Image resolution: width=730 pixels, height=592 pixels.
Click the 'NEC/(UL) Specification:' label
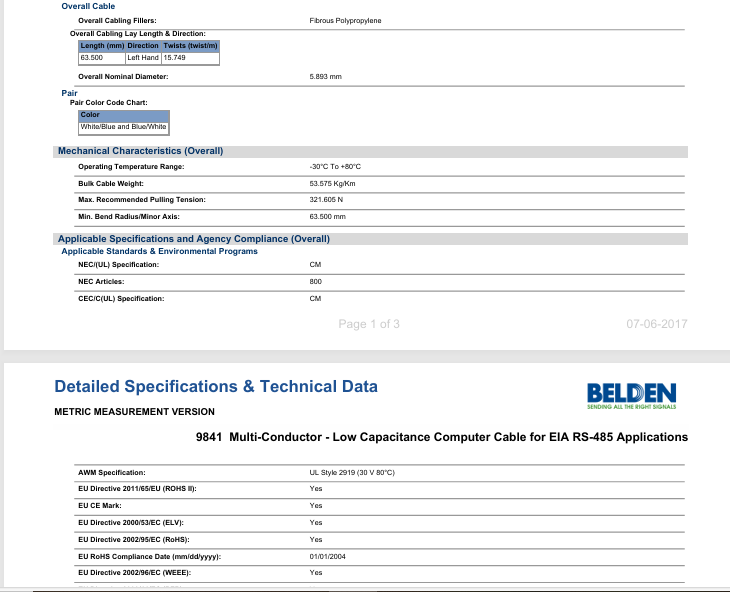click(x=119, y=264)
